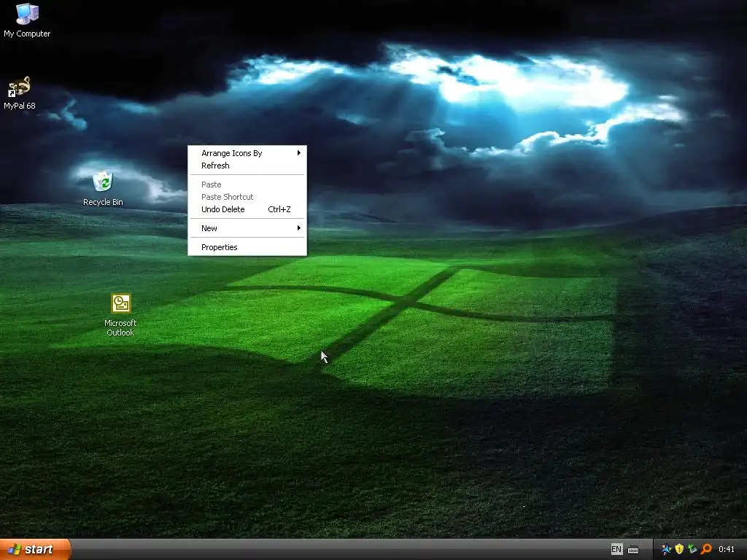Click the EN language indicator
The image size is (747, 560).
616,549
